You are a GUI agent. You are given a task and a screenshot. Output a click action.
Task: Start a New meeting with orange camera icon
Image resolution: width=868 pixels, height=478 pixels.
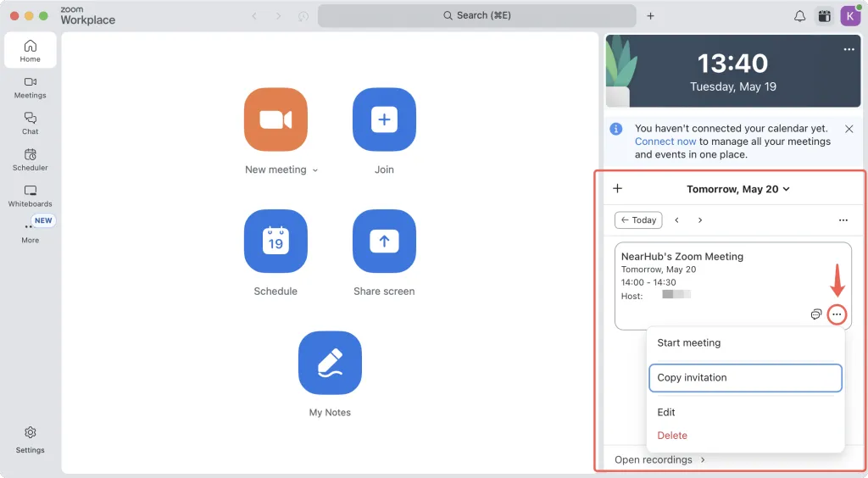pos(275,119)
